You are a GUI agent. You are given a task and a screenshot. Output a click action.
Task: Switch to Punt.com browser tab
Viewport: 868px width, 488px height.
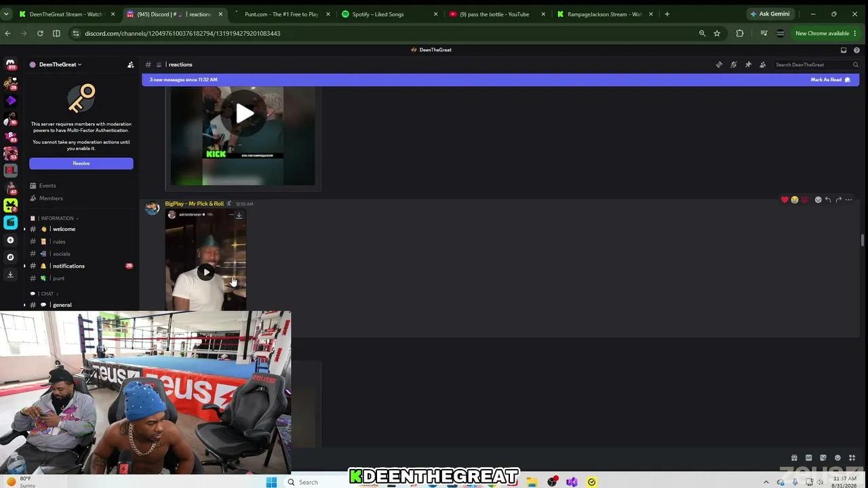[282, 14]
